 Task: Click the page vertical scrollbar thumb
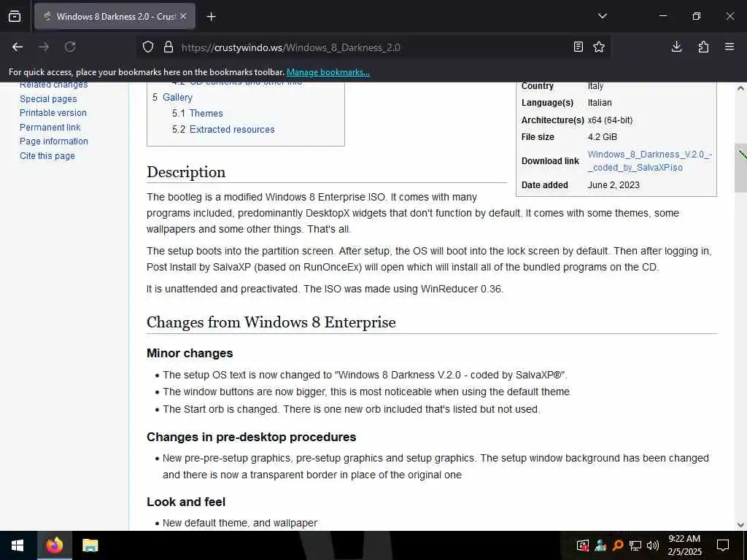[x=740, y=168]
